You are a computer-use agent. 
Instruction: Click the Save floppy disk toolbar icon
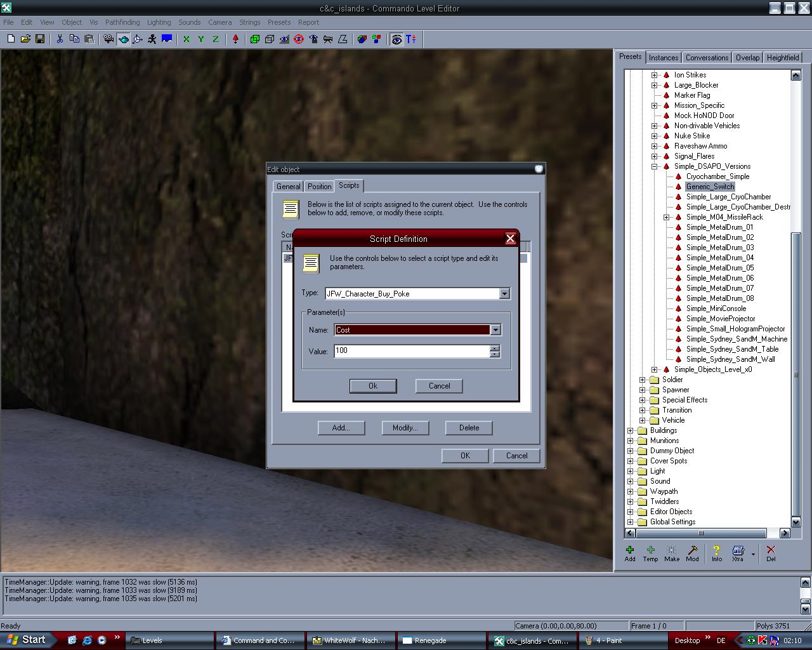[x=40, y=39]
